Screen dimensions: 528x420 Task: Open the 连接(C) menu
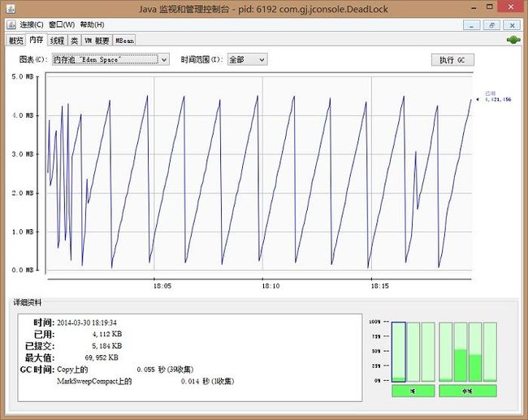pyautogui.click(x=32, y=24)
